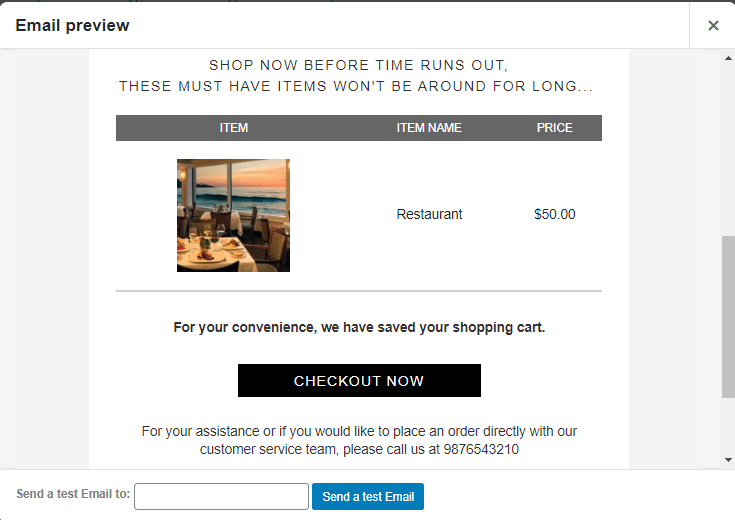735x520 pixels.
Task: Click the 'saved your shopping cart' message
Action: point(359,327)
